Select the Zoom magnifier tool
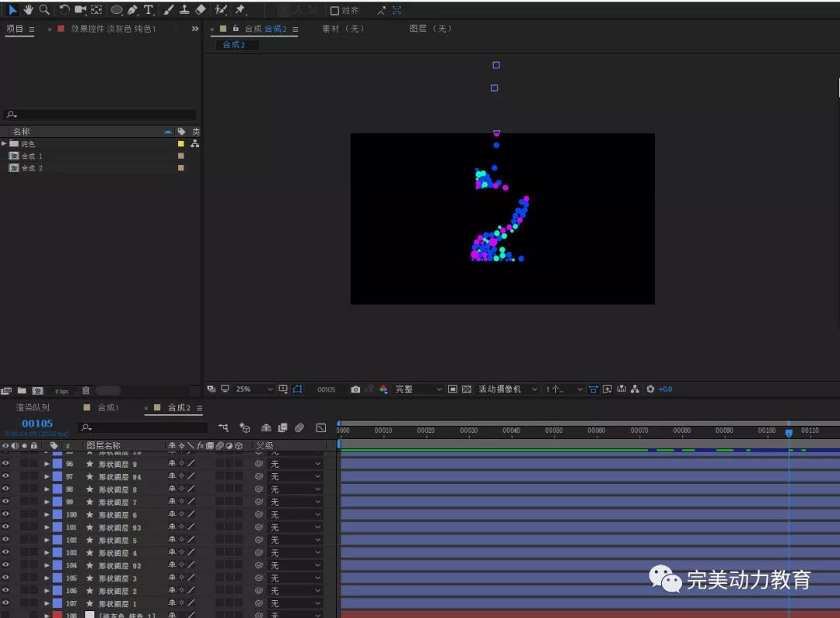The width and height of the screenshot is (840, 618). [x=44, y=10]
